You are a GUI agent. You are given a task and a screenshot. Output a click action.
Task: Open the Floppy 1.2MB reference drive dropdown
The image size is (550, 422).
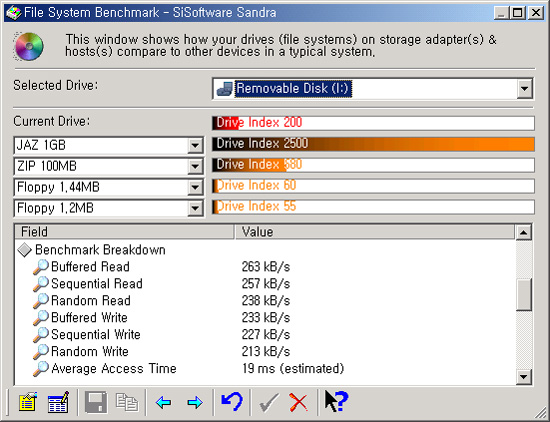click(x=195, y=208)
